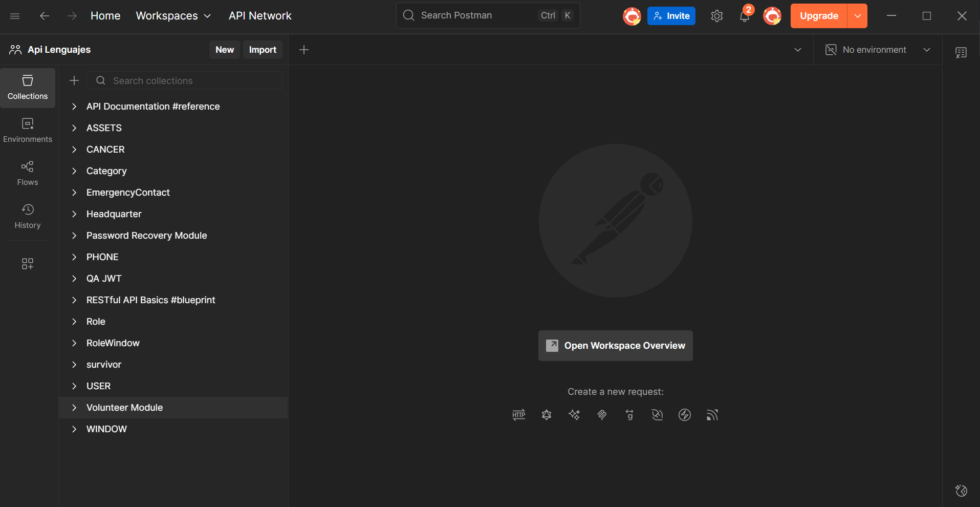
Task: Click the plus icon to create a collection
Action: click(74, 80)
